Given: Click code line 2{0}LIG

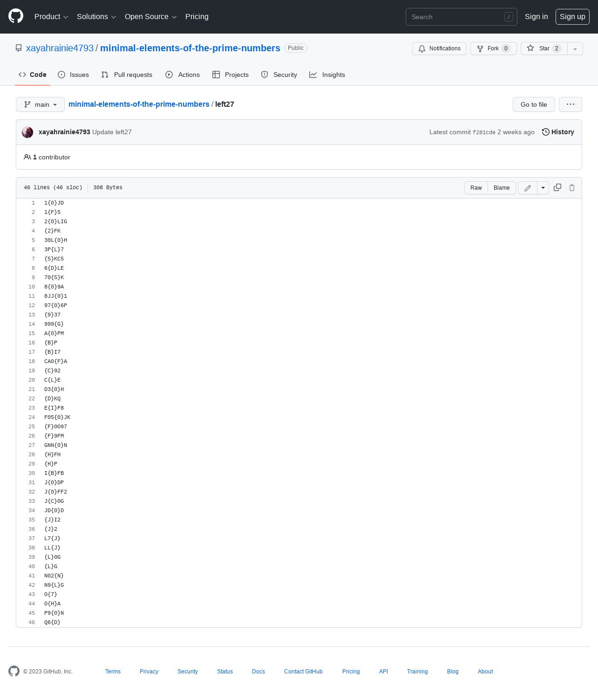Looking at the screenshot, I should (55, 221).
